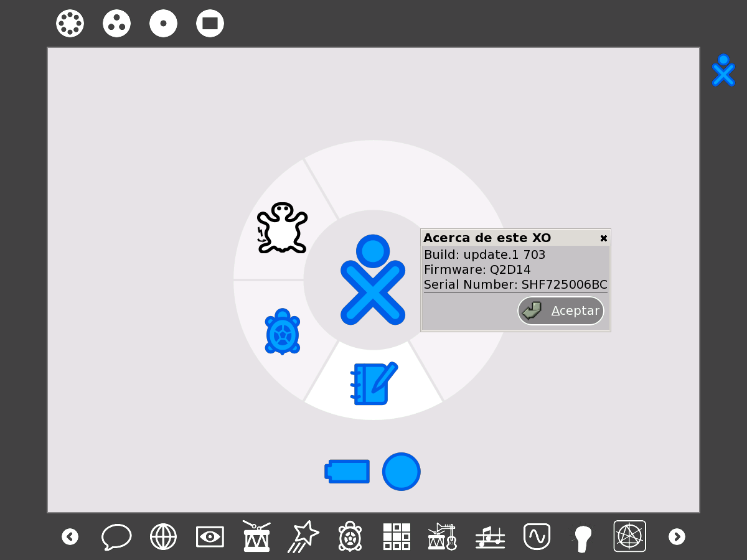The image size is (747, 560).
Task: Launch the Browse globe activity
Action: (x=163, y=536)
